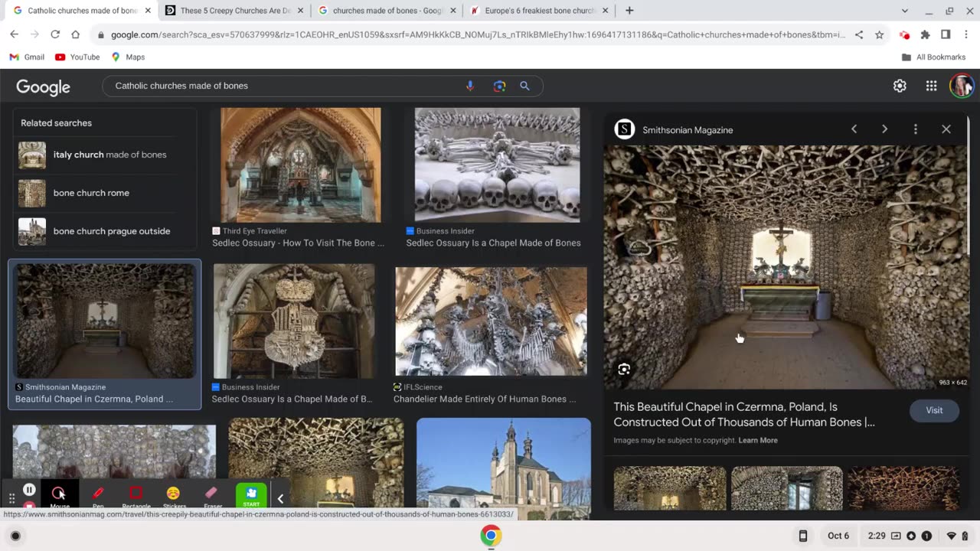Click the Search by image lens icon
The image size is (980, 551).
499,86
